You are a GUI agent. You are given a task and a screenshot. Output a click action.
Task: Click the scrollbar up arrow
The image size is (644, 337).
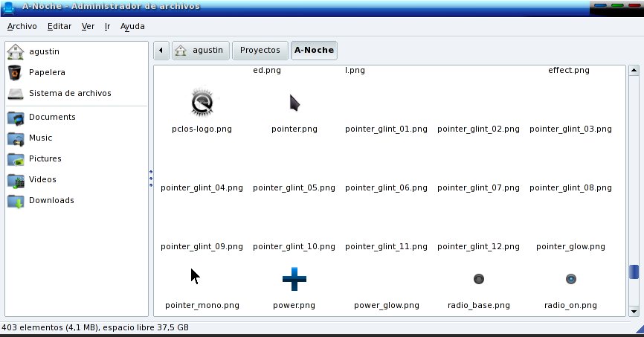point(634,71)
